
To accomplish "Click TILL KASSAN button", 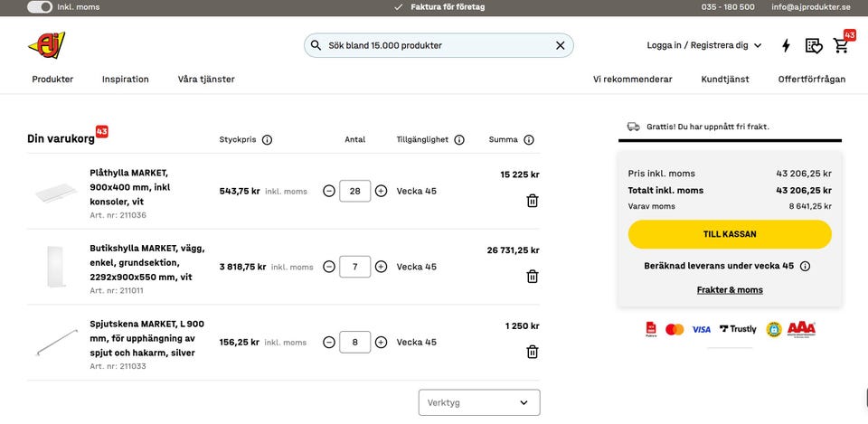I will [x=730, y=234].
